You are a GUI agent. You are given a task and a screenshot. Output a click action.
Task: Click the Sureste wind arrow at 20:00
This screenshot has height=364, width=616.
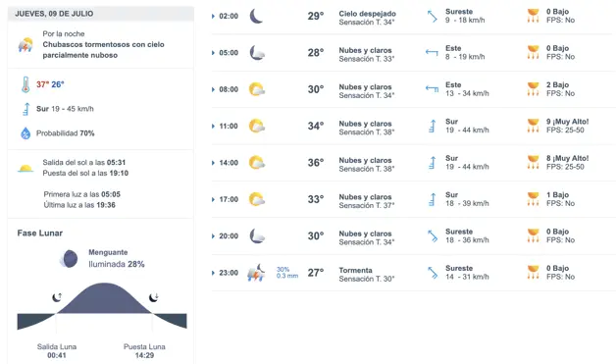click(x=433, y=235)
